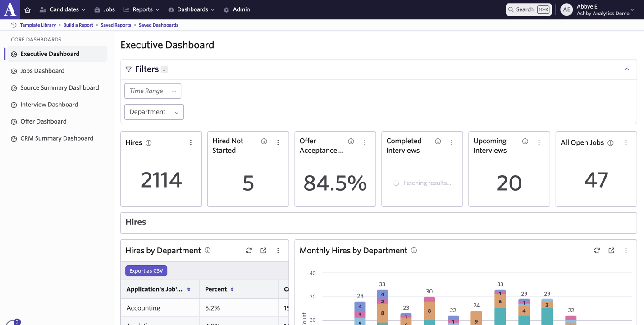
Task: Show info for All Open Jobs card
Action: [611, 143]
